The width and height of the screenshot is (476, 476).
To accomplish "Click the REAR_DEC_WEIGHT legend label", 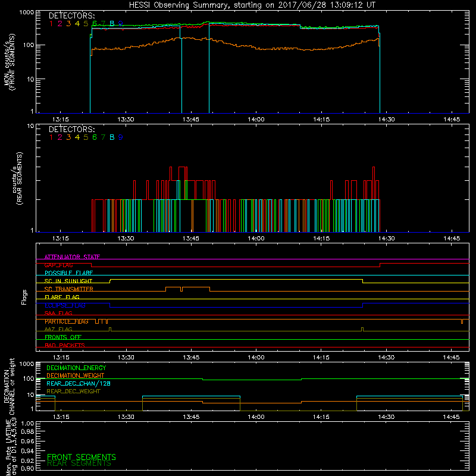I will [x=73, y=392].
